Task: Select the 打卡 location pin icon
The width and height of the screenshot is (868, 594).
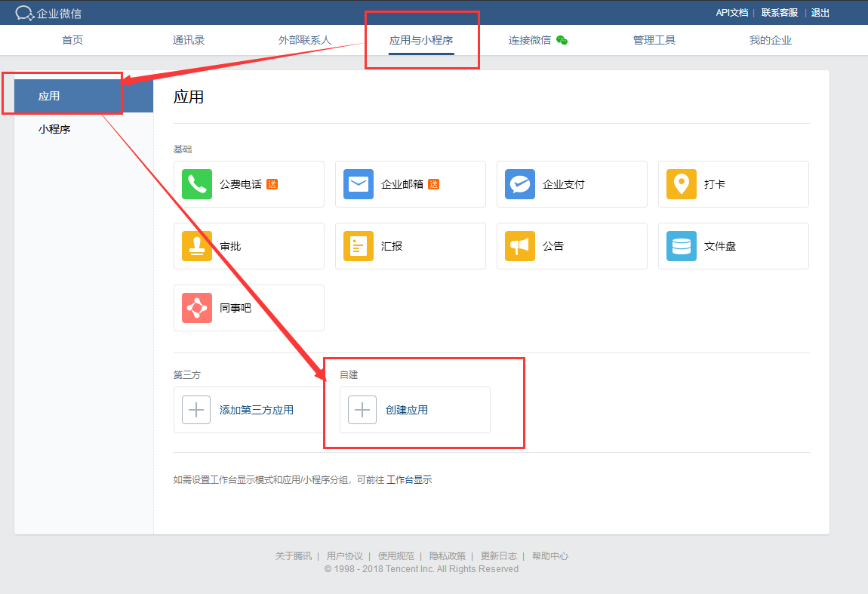Action: [681, 184]
